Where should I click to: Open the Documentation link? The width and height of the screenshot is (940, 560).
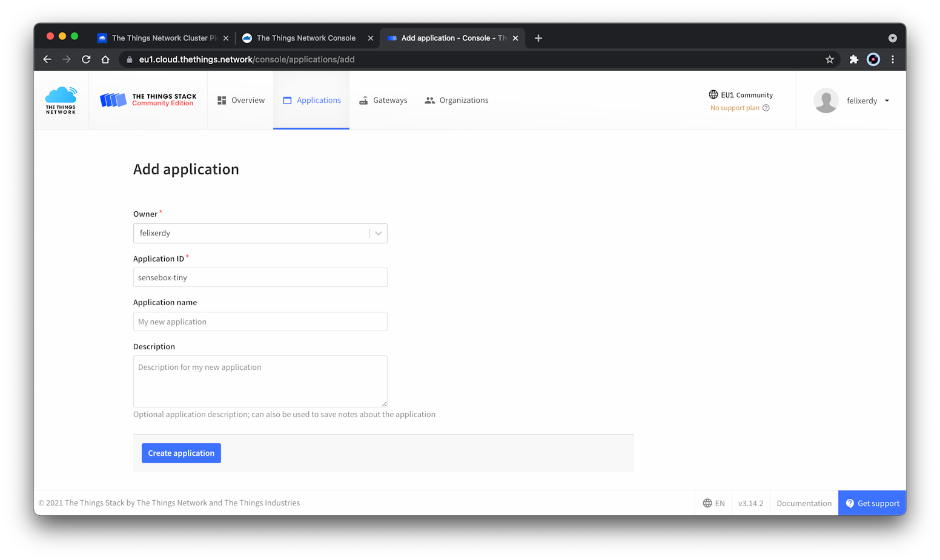[x=804, y=503]
